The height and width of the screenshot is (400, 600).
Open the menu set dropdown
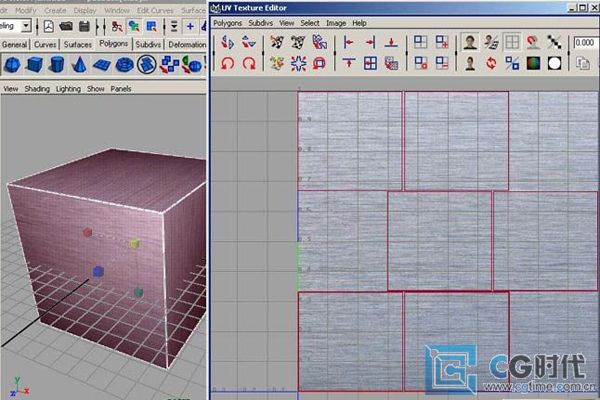[26, 26]
